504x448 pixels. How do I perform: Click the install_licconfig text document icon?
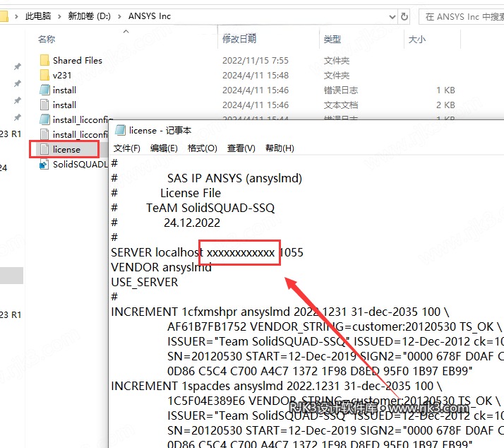coord(44,134)
